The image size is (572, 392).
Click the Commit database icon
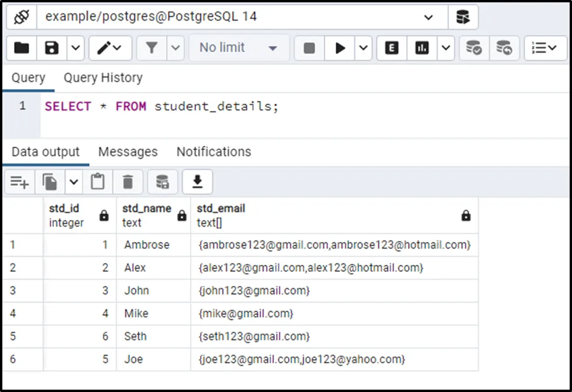[473, 48]
